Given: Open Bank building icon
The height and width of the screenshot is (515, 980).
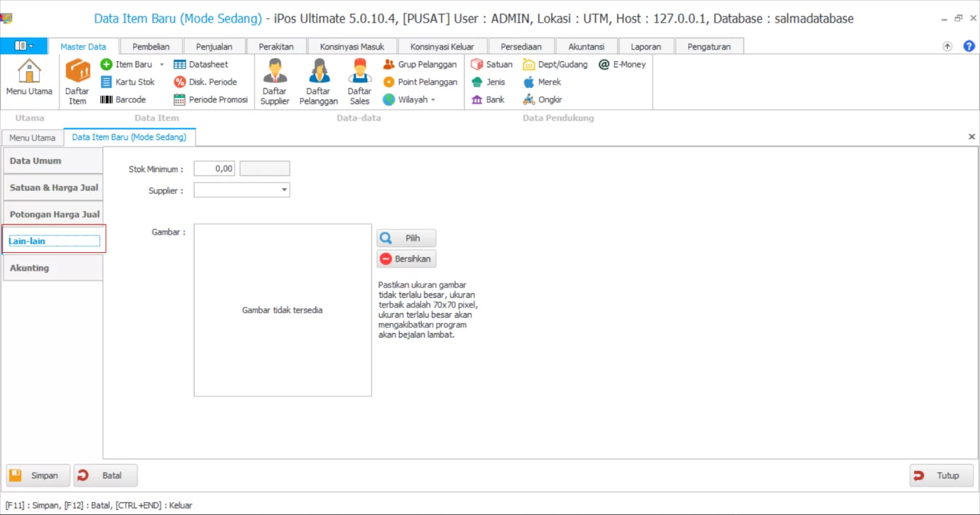Looking at the screenshot, I should 477,99.
